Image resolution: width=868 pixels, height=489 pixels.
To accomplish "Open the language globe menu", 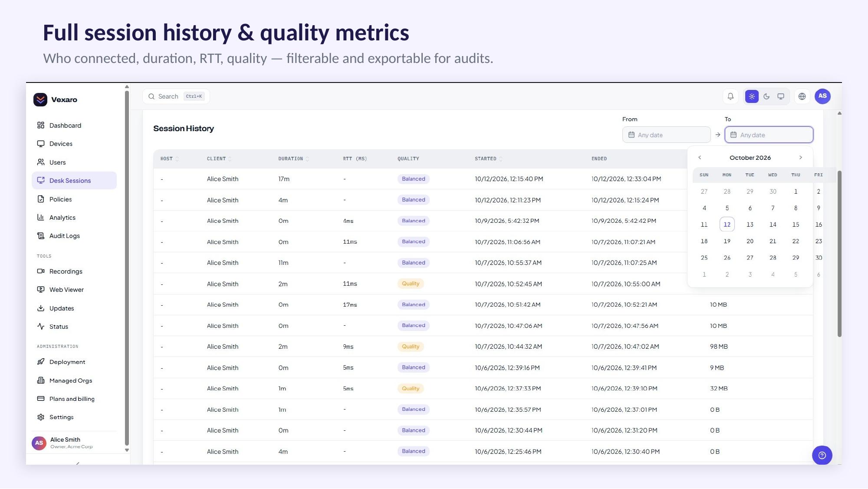I will pos(802,96).
